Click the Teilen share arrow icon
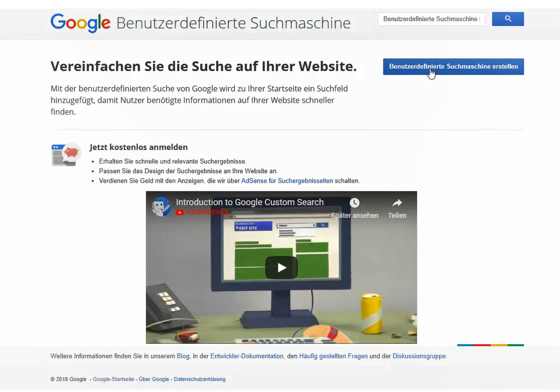The image size is (560, 392). click(397, 203)
